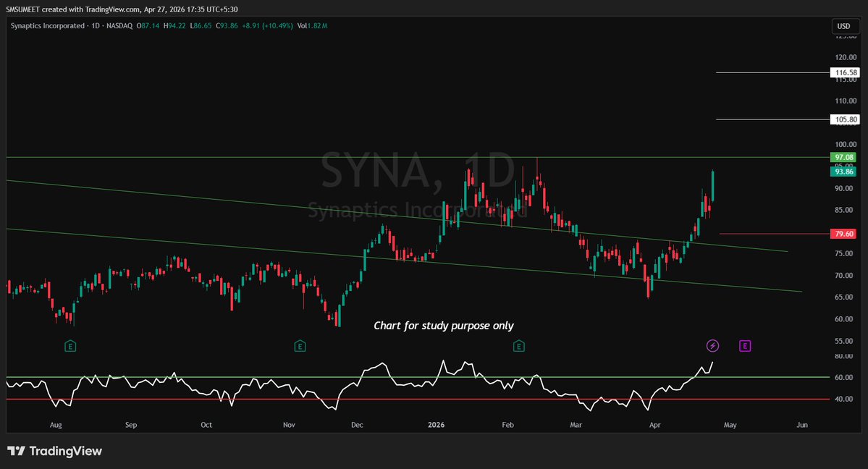Click the May label on time axis

pos(730,425)
